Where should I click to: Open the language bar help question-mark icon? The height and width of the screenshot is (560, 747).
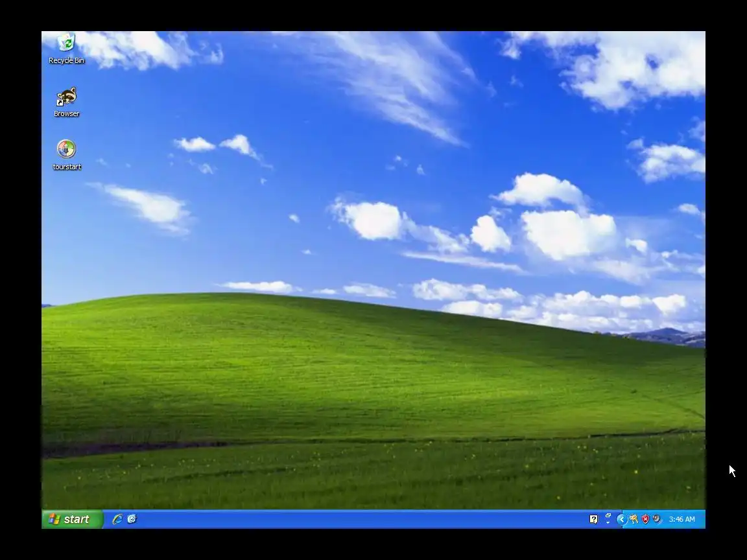tap(593, 519)
